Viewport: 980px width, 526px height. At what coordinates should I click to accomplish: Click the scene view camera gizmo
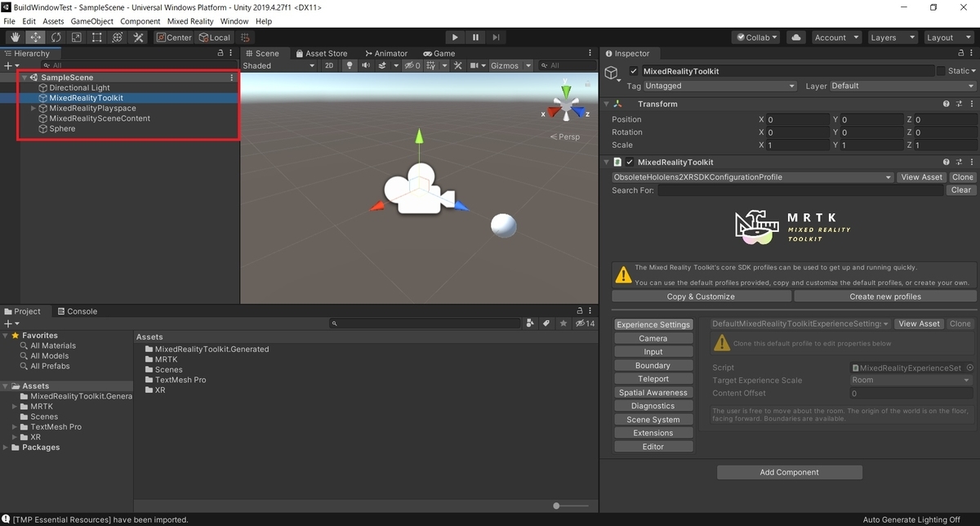coord(420,189)
